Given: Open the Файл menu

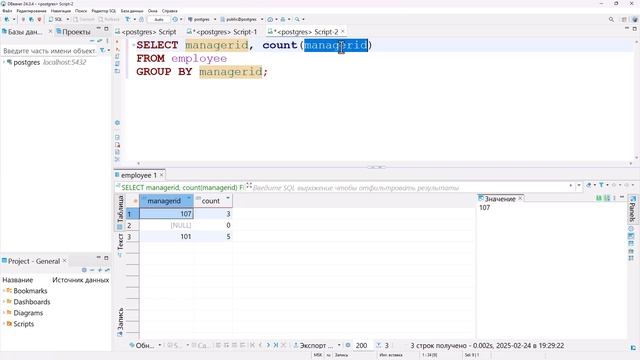Looking at the screenshot, I should 7,11.
